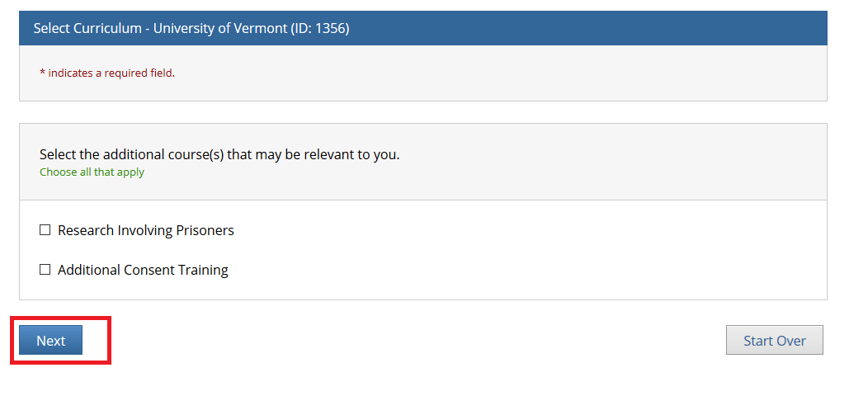Click the 'Select the additional course(s)' question text
868x396 pixels.
pos(132,154)
